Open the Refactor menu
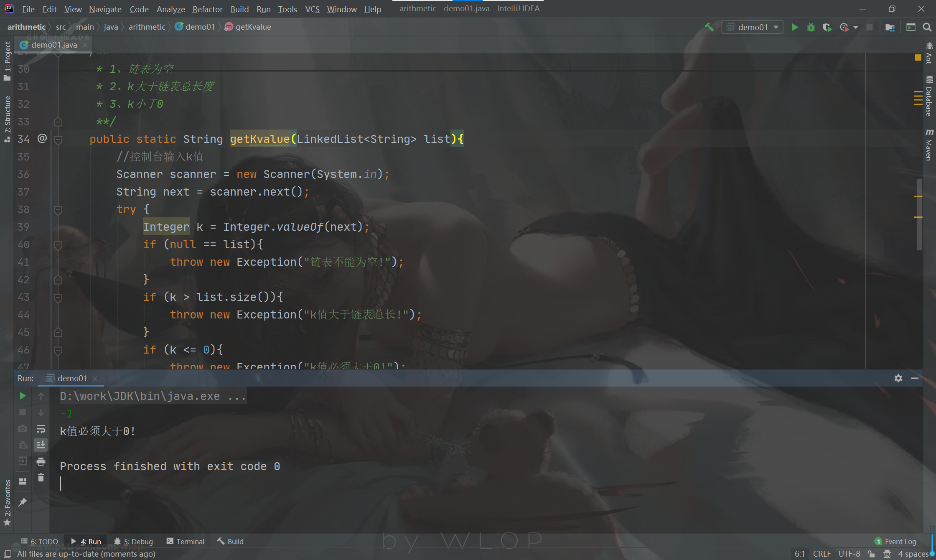This screenshot has height=560, width=936. pos(207,9)
